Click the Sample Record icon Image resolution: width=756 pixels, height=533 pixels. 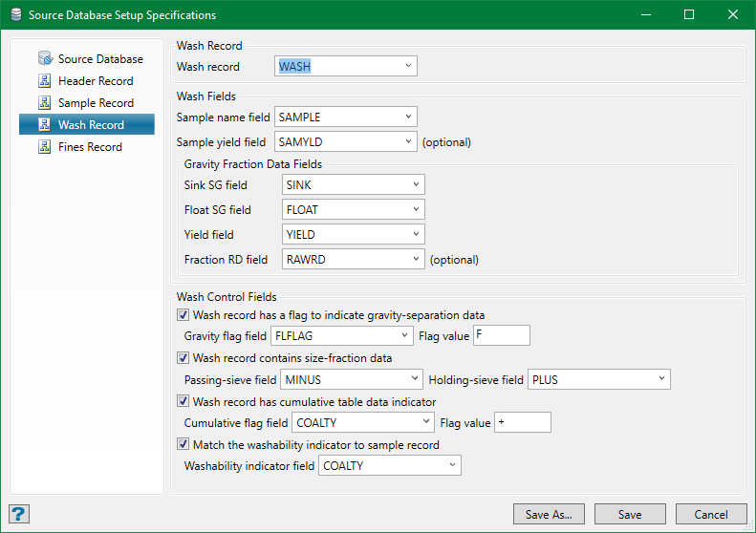[x=44, y=103]
